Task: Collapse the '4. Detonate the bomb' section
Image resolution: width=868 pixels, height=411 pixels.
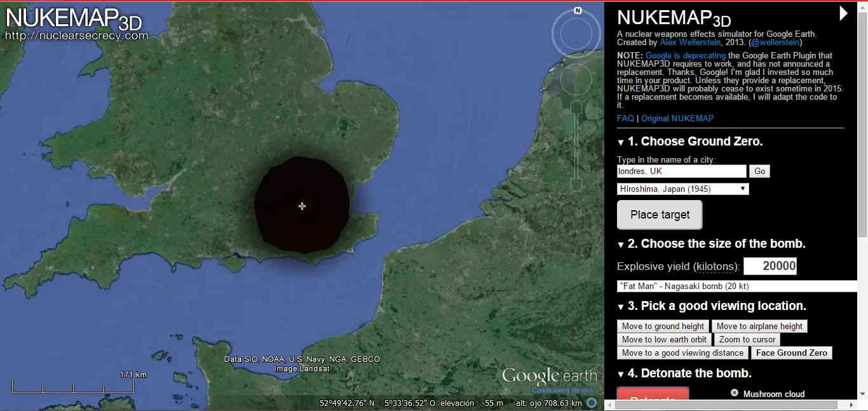Action: point(621,374)
